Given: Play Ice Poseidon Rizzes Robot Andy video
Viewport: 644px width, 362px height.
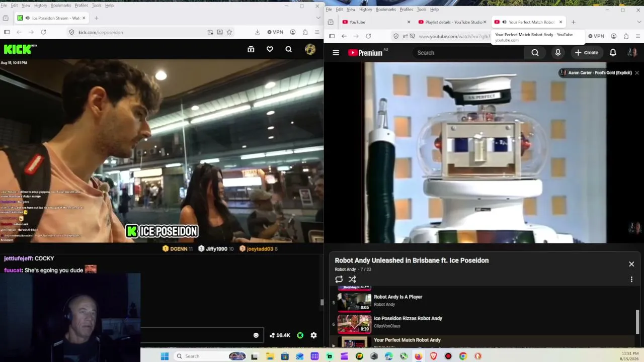Looking at the screenshot, I should [x=408, y=318].
